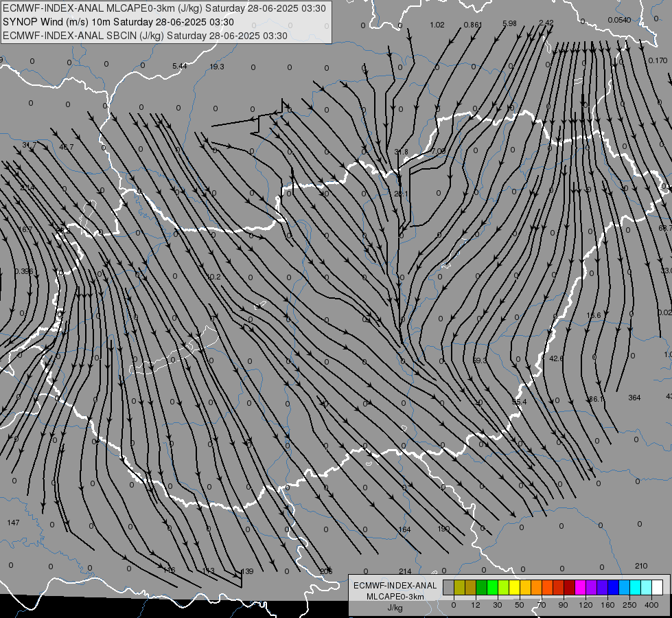672x618 pixels.
Task: Select the SYNOP Wind 10m header line
Action: pos(118,22)
